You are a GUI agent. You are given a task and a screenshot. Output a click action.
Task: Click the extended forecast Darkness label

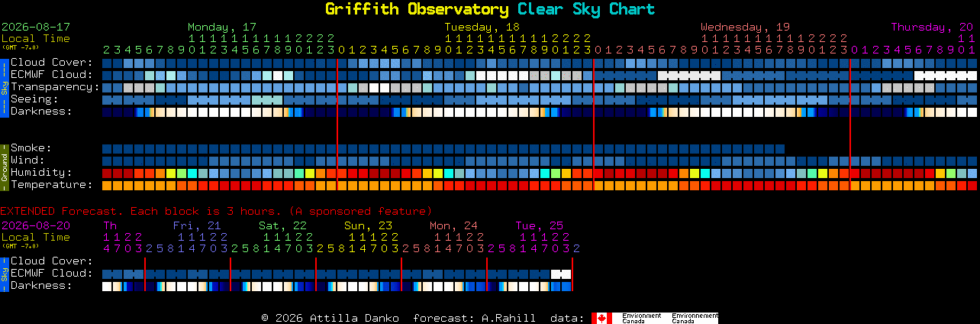[x=41, y=286]
